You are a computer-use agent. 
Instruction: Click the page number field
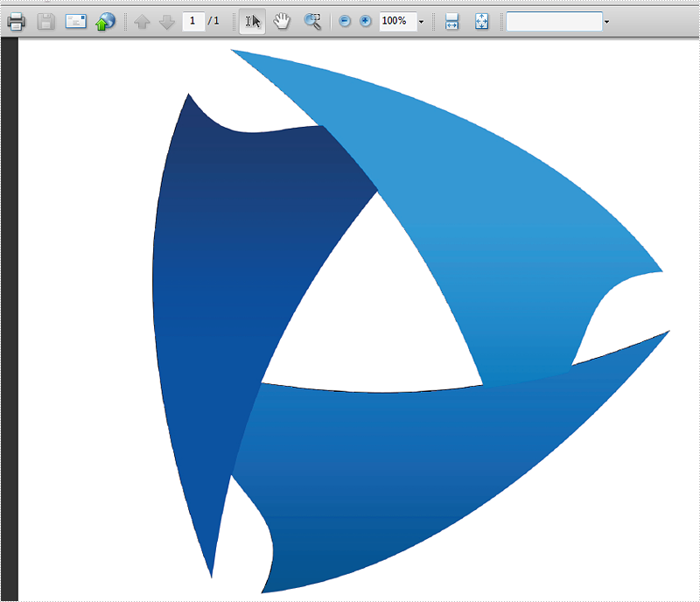pos(193,21)
